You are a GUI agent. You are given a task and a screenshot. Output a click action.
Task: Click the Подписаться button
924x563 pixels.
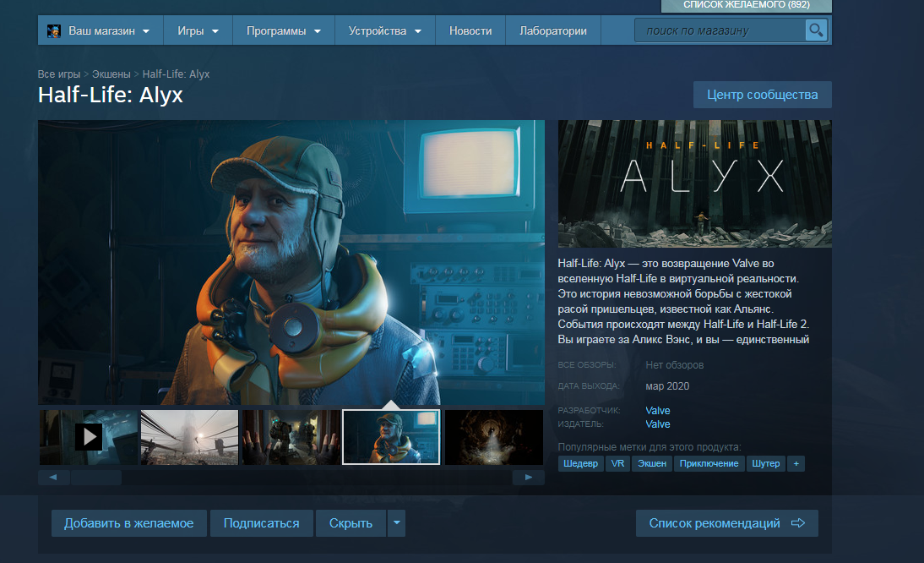tap(261, 523)
